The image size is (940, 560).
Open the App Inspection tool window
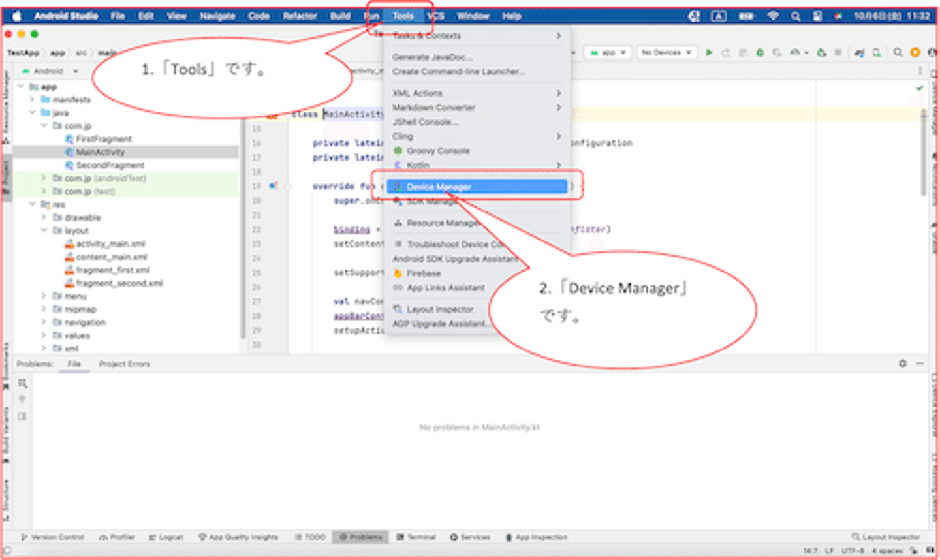(537, 537)
